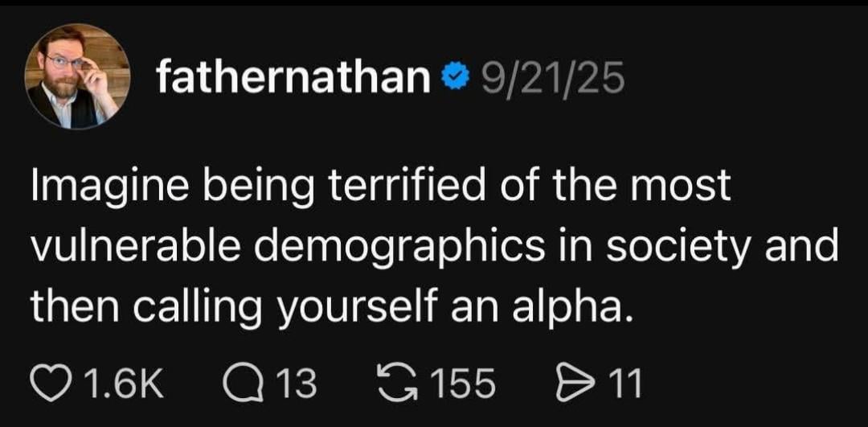Screen dimensions: 868x427
Task: Click the 11 shares count
Action: coord(625,384)
